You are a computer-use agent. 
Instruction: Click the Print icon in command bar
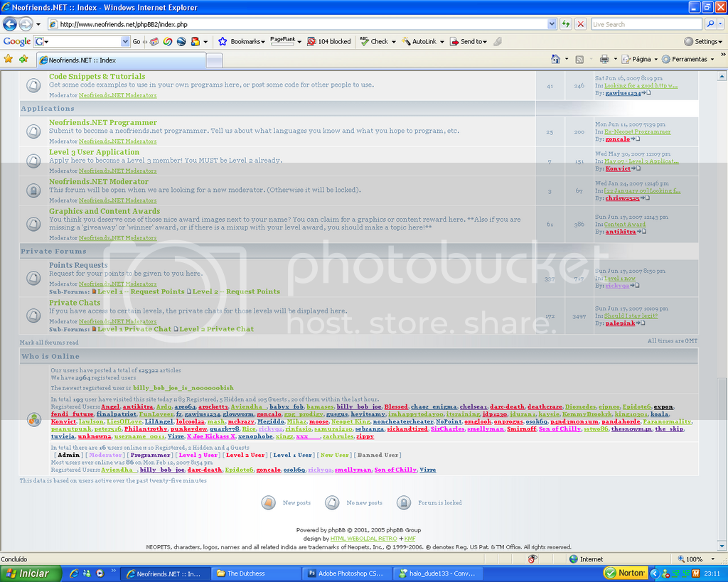604,59
